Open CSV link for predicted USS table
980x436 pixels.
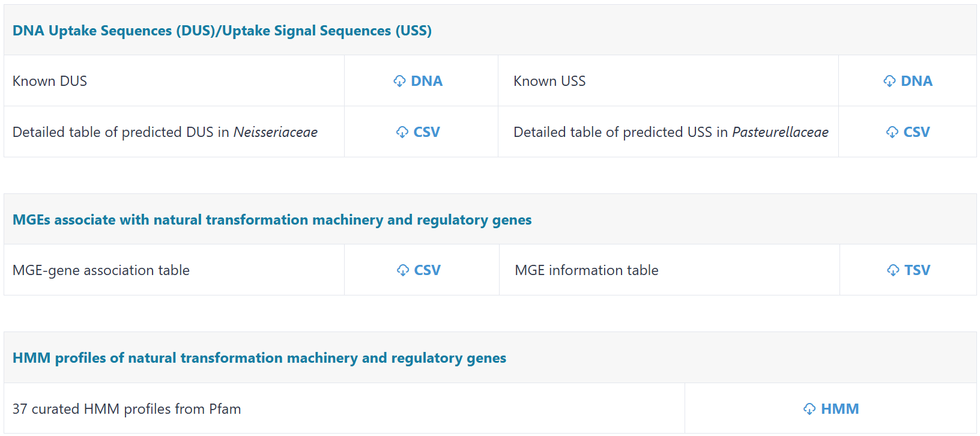pyautogui.click(x=916, y=132)
